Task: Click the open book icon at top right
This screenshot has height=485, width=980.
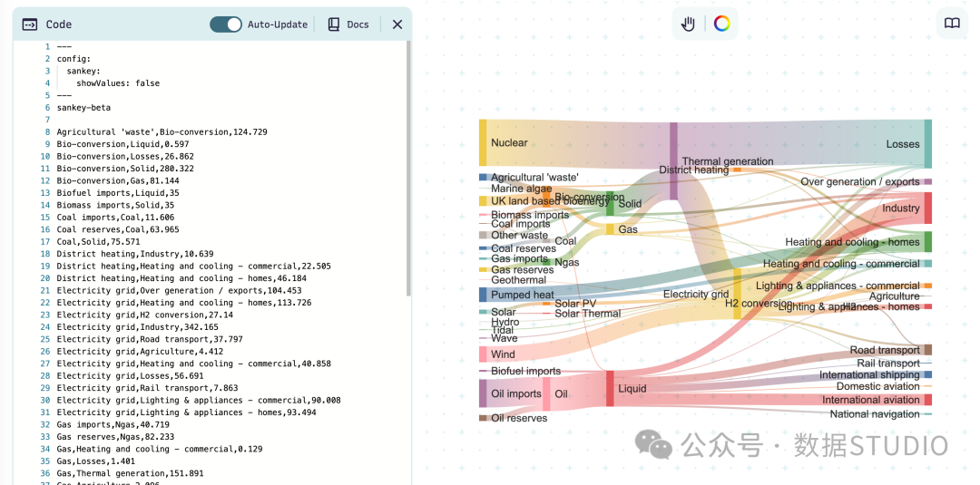Action: tap(952, 23)
